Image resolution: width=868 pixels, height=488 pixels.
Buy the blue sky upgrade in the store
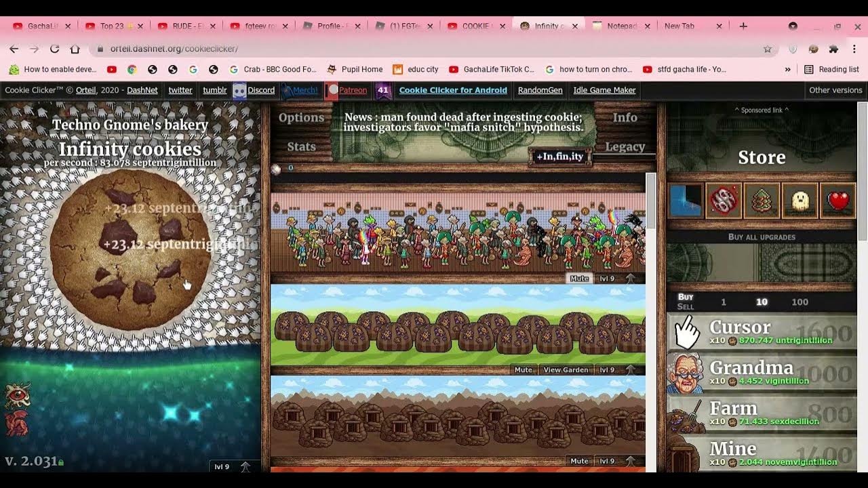coord(686,201)
